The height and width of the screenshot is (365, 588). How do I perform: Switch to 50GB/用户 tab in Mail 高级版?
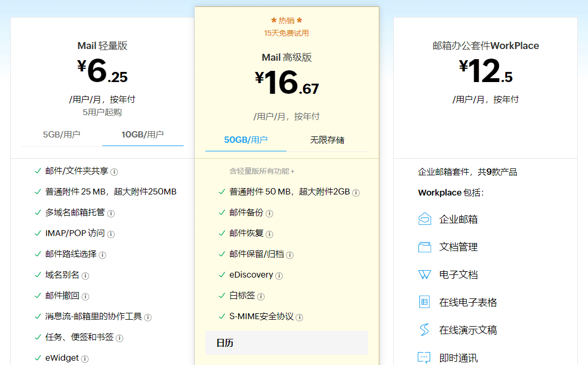coord(246,140)
